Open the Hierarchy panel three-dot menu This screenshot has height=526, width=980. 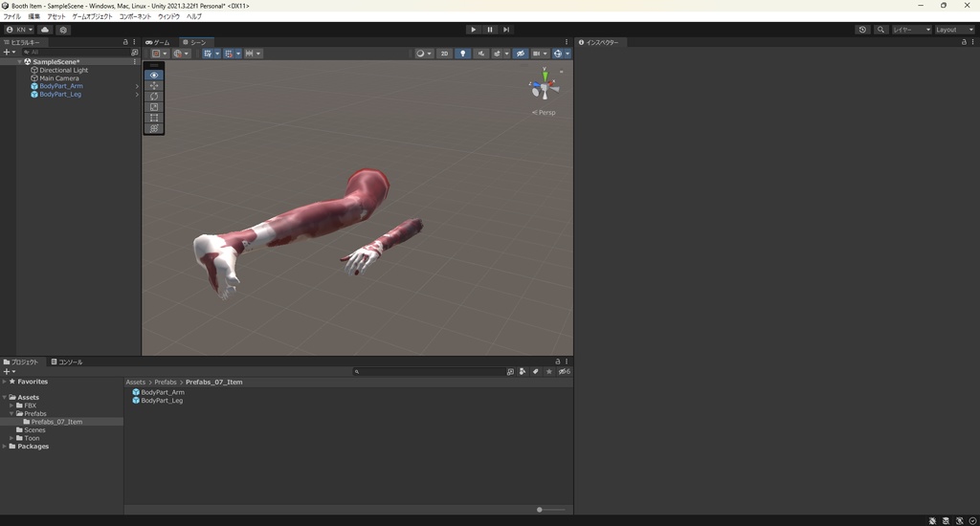(134, 42)
